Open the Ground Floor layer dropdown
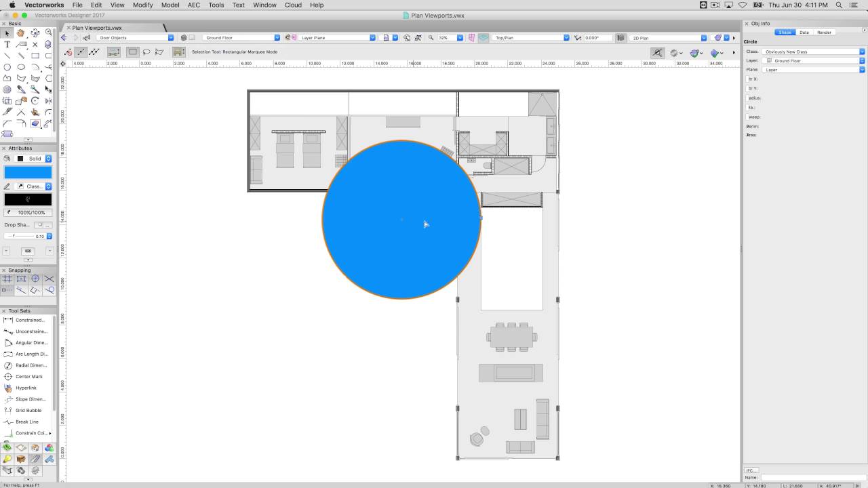Image resolution: width=868 pixels, height=488 pixels. click(x=243, y=38)
